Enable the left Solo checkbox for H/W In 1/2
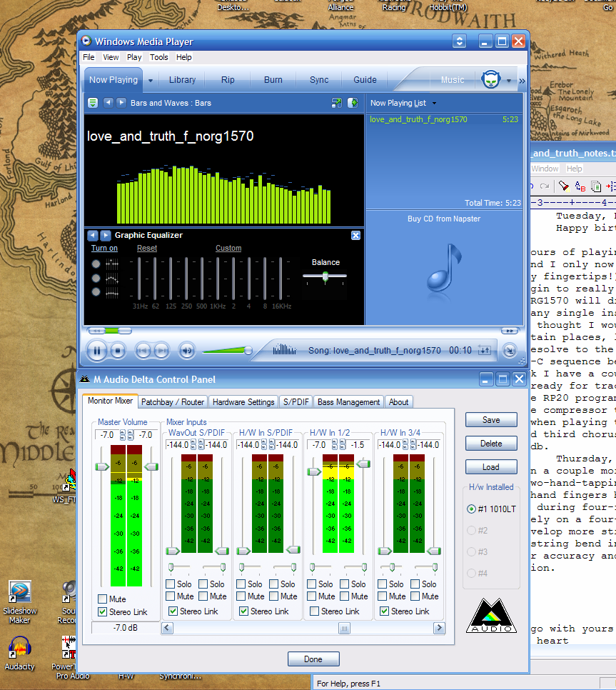 pos(312,584)
